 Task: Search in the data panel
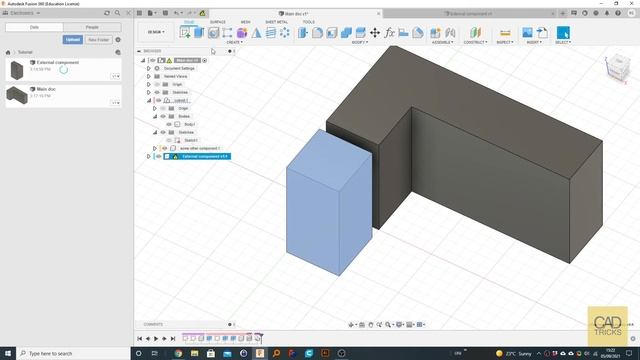point(118,13)
